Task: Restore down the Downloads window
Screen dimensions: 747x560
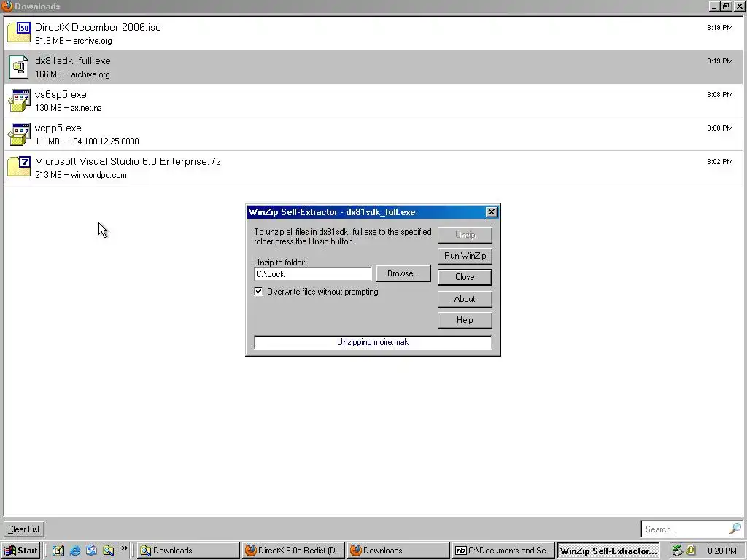Action: (726, 6)
